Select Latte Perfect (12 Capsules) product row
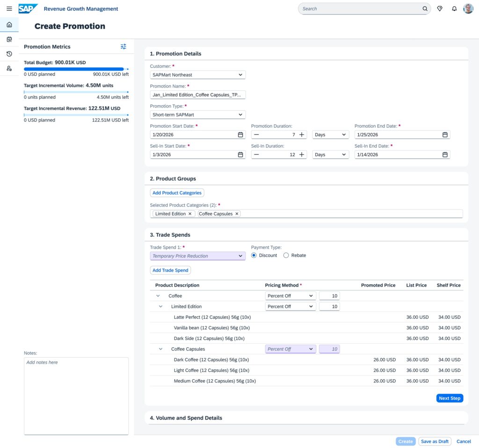Screen dimensions: 479x448 (306, 317)
